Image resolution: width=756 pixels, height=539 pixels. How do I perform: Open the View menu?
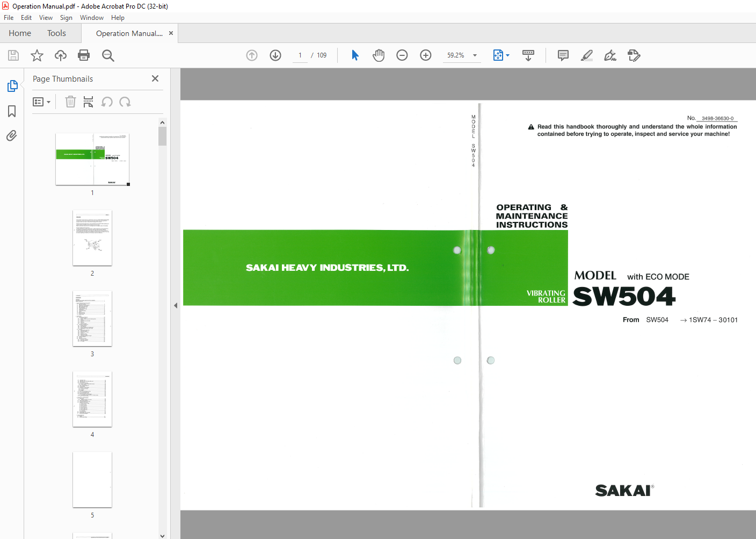tap(46, 18)
